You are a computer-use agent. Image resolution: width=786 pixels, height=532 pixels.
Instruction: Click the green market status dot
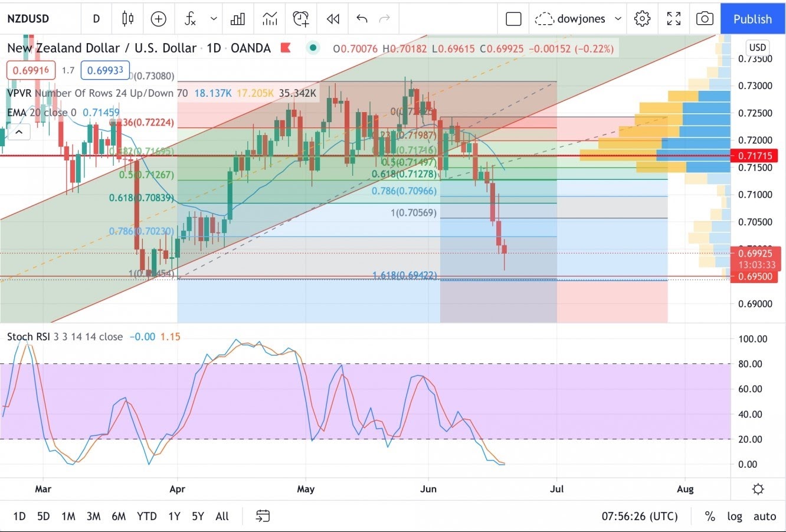click(x=313, y=48)
